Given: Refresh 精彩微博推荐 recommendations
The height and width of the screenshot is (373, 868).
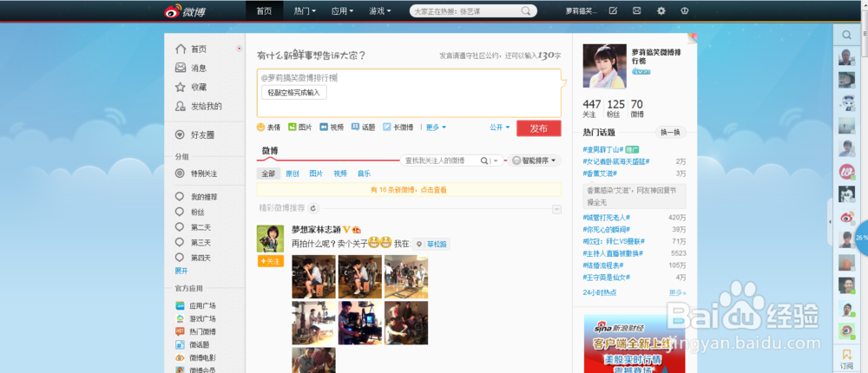Looking at the screenshot, I should click(x=313, y=209).
